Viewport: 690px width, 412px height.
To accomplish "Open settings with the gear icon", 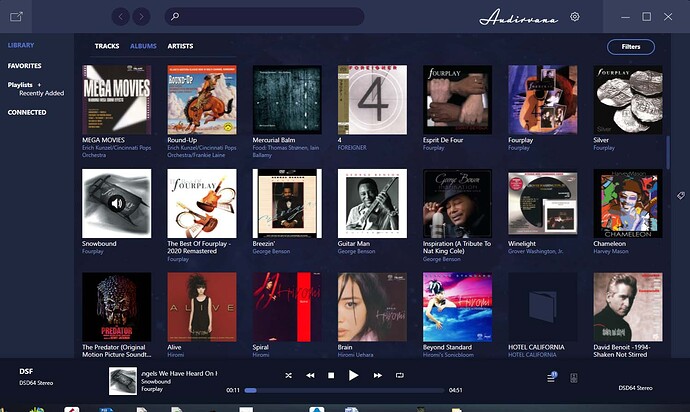I will (x=575, y=17).
